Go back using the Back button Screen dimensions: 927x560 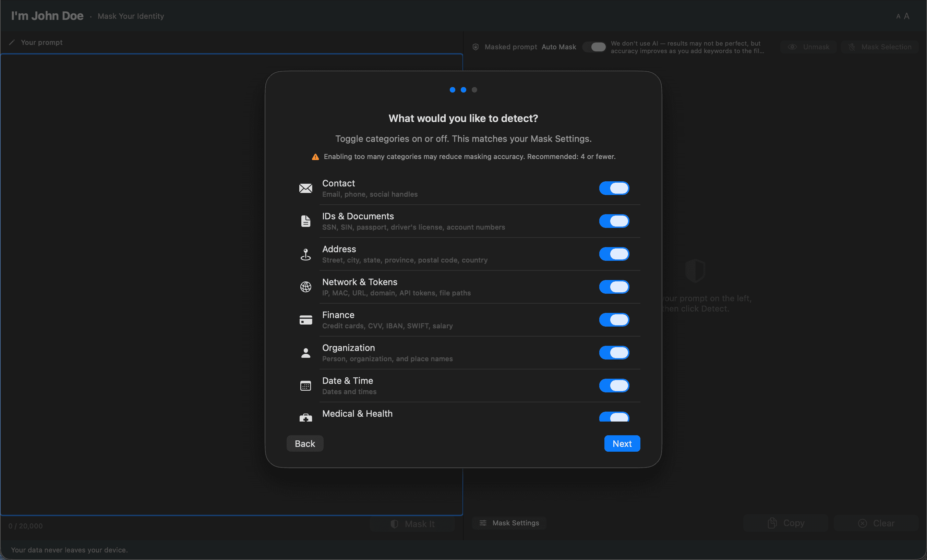pyautogui.click(x=305, y=443)
